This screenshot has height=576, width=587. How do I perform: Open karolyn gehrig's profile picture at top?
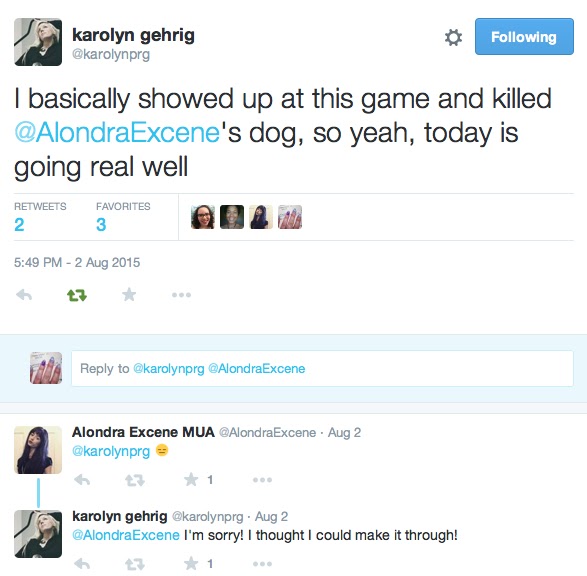tap(38, 42)
